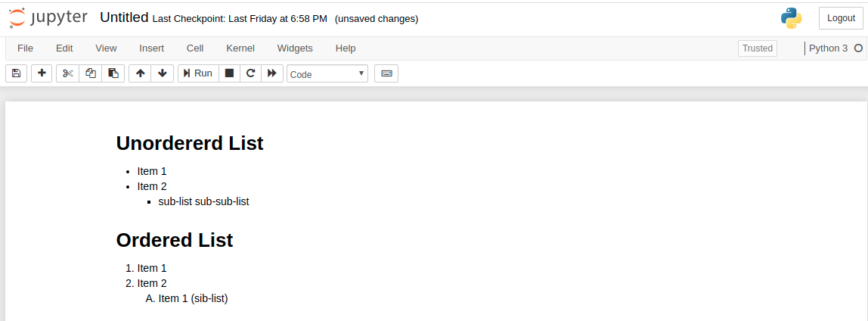Screen dimensions: 868x321
Task: Rename notebook by clicking Untitled title
Action: [124, 17]
